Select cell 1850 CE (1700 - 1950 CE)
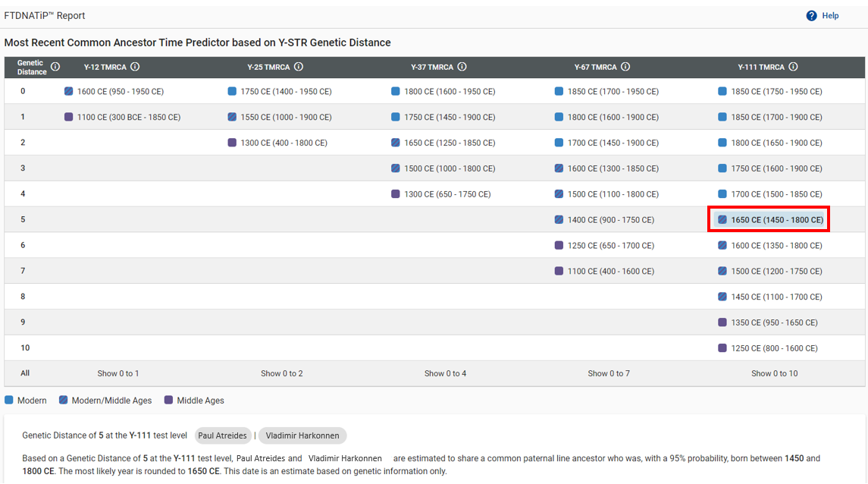Screen dimensions: 868x484 606,91
